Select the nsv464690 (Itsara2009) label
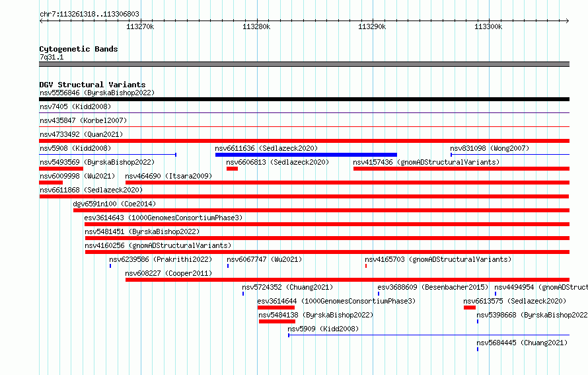588x375 pixels. point(168,176)
